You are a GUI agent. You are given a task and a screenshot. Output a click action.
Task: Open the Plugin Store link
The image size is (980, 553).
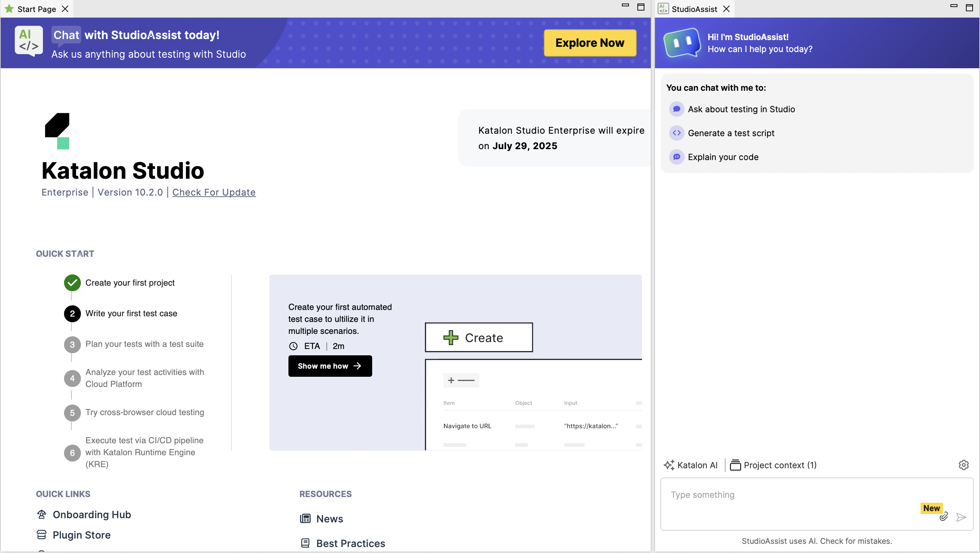tap(81, 535)
